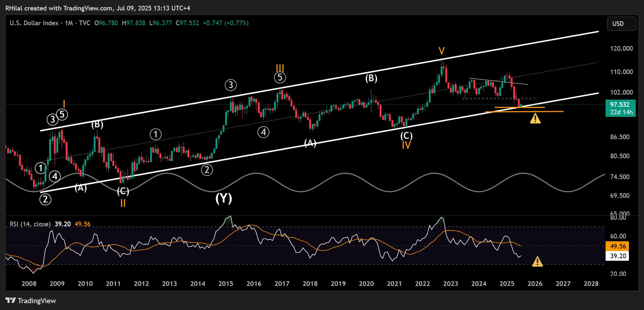Click the warning triangle in RSI panel
The image size is (644, 310).
click(x=537, y=261)
